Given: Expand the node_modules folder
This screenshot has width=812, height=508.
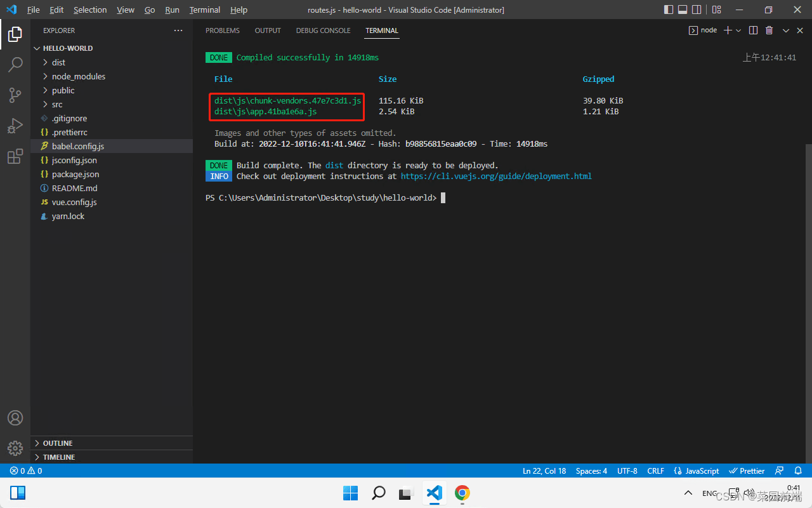Looking at the screenshot, I should coord(112,76).
